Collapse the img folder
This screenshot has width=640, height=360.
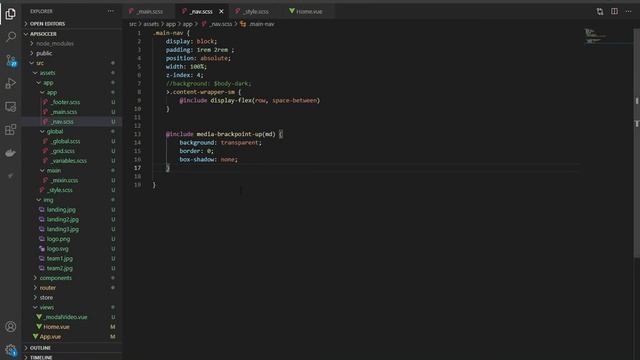click(48, 200)
